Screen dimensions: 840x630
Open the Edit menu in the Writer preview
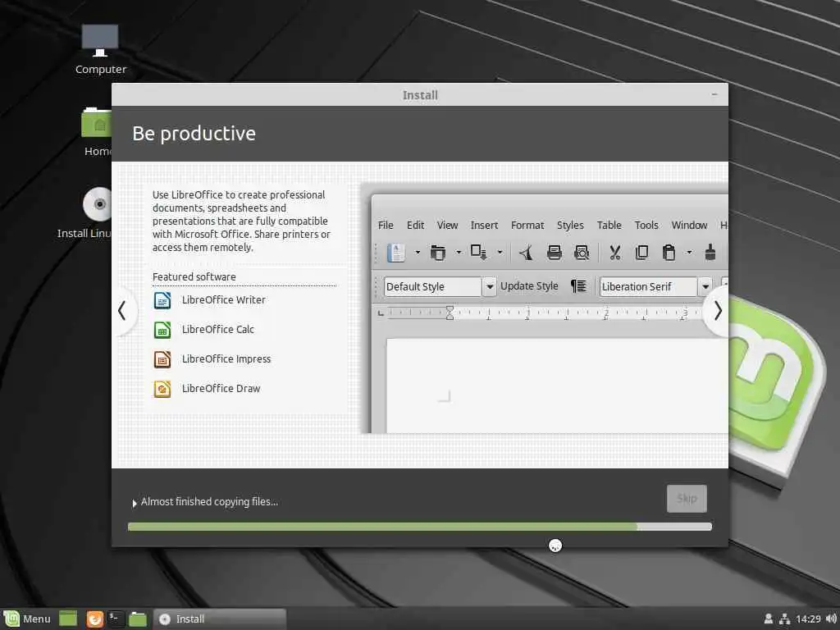pos(415,225)
